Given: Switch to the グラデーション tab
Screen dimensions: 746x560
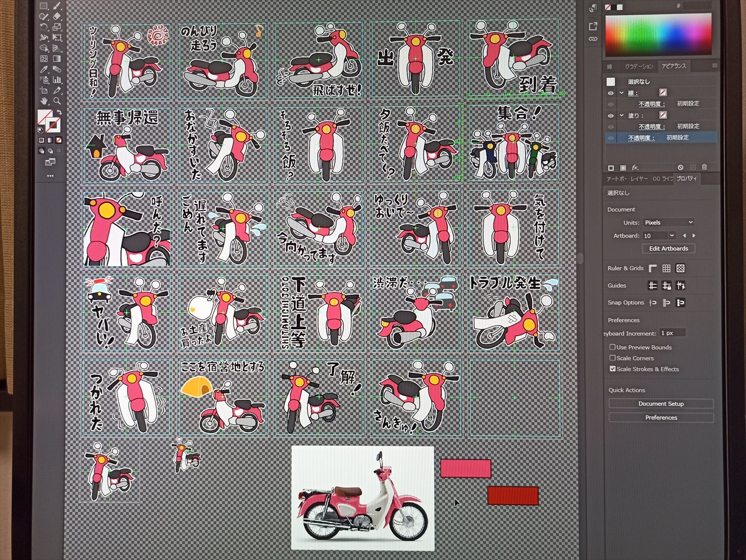Looking at the screenshot, I should click(639, 66).
